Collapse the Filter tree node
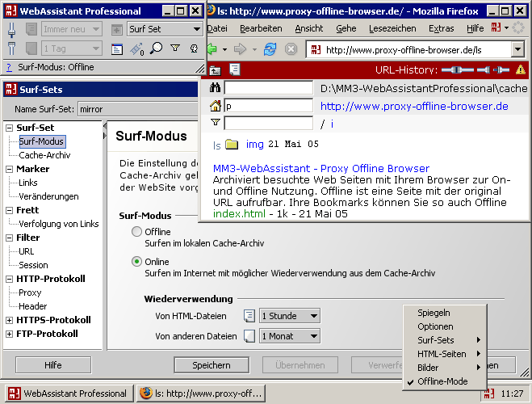532x404 pixels. [10, 238]
